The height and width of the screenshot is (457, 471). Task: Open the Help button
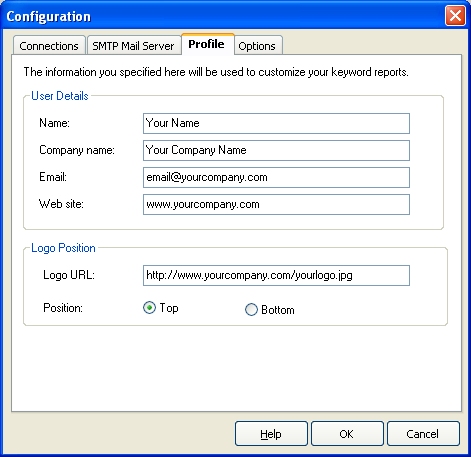(271, 434)
